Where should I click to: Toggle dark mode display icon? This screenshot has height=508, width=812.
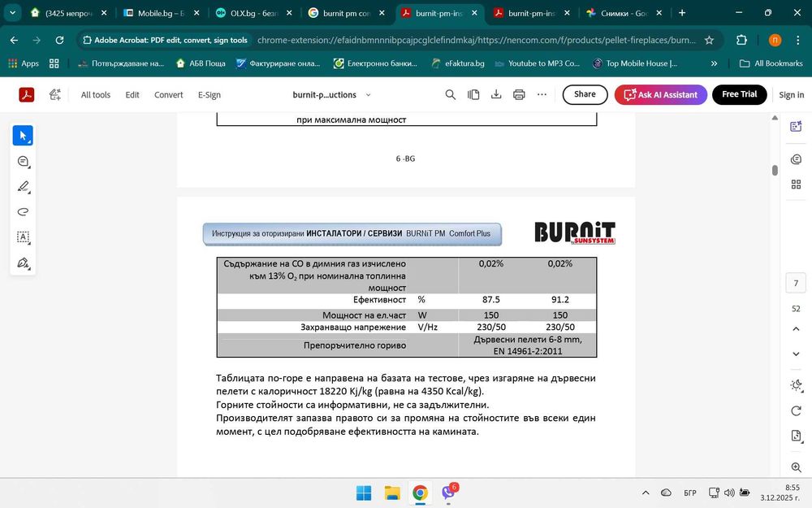point(796,385)
